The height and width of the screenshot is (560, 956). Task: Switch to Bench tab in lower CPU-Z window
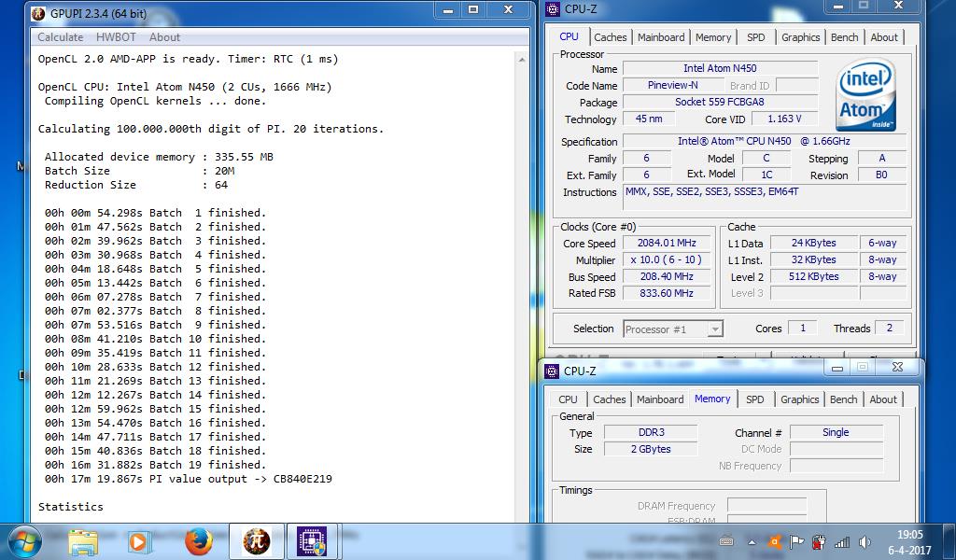[843, 399]
